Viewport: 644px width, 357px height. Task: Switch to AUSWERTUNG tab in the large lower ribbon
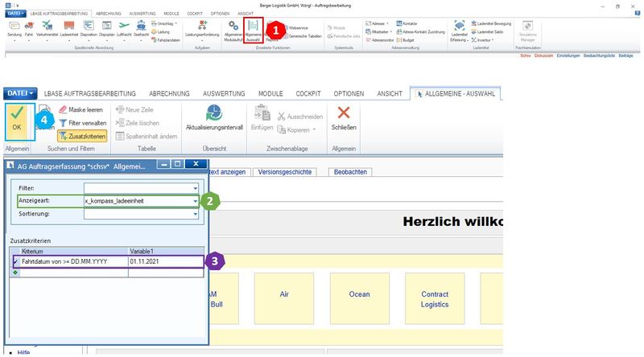click(x=224, y=93)
